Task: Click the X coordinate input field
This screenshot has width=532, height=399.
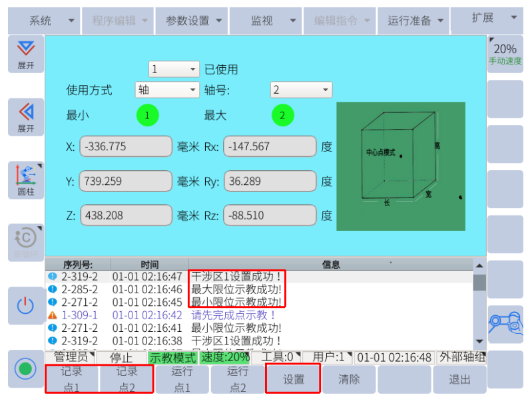Action: [126, 146]
